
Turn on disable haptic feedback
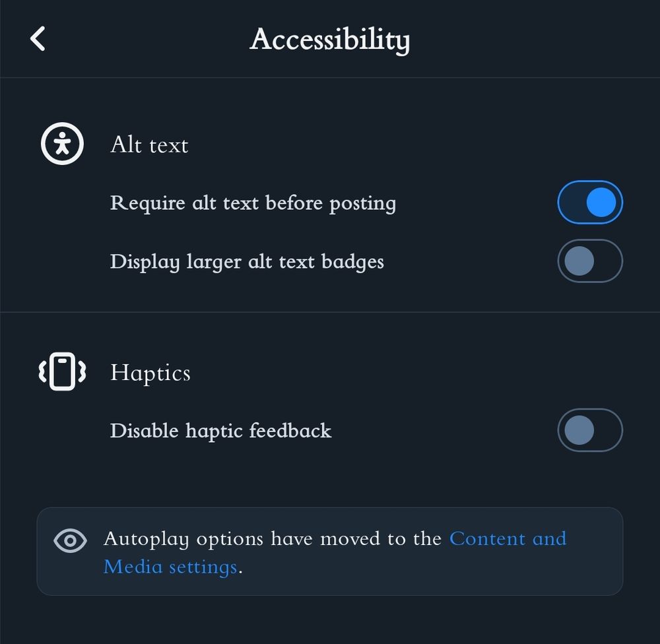[589, 430]
